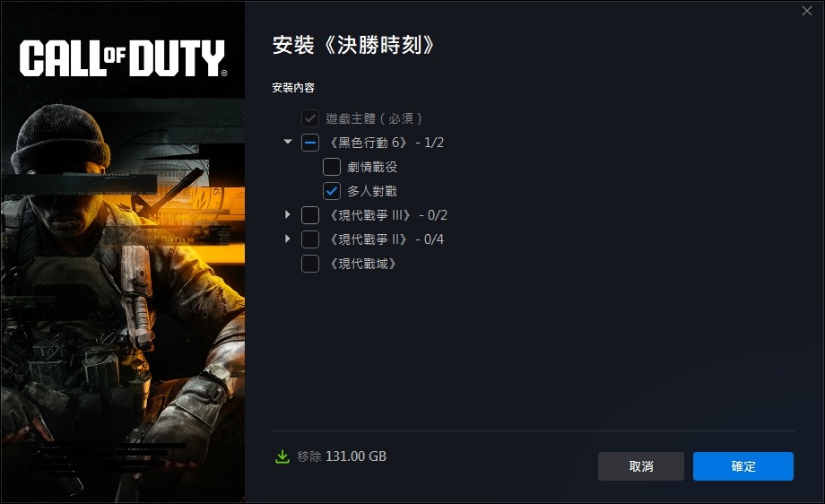The height and width of the screenshot is (504, 825).
Task: Toggle the 《黑色行動 6》 partial checkbox
Action: click(310, 143)
